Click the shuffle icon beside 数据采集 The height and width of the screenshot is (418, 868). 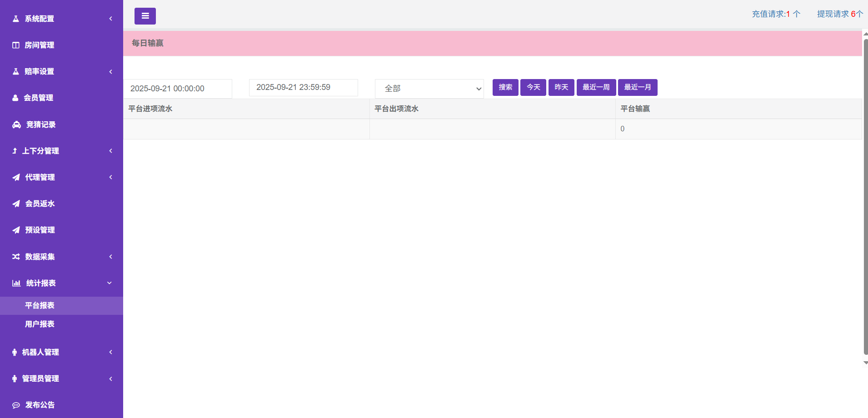pos(16,257)
